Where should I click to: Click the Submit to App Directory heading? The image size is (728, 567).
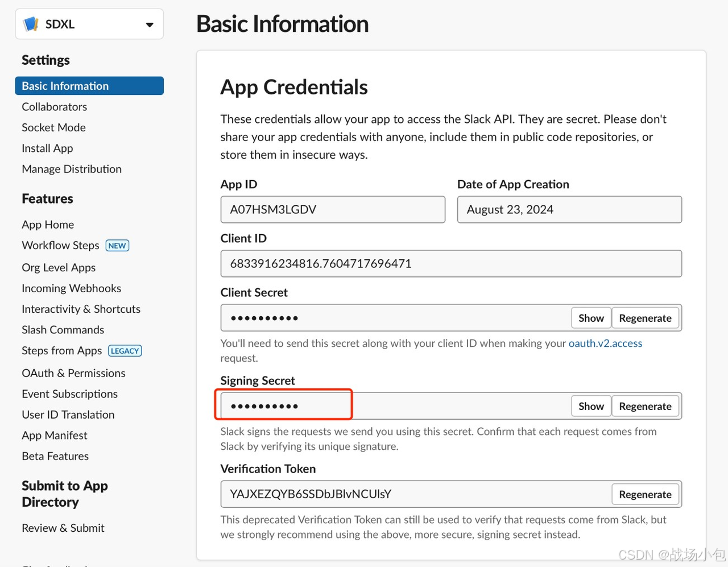coord(65,494)
